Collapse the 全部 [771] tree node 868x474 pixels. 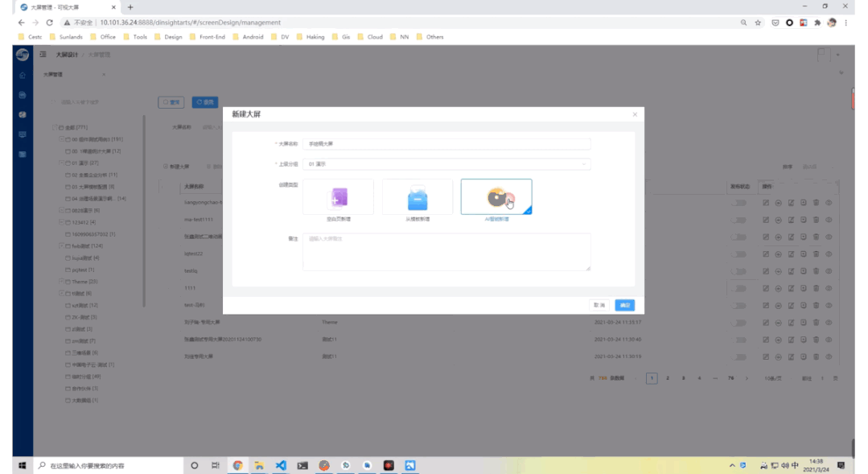click(54, 127)
